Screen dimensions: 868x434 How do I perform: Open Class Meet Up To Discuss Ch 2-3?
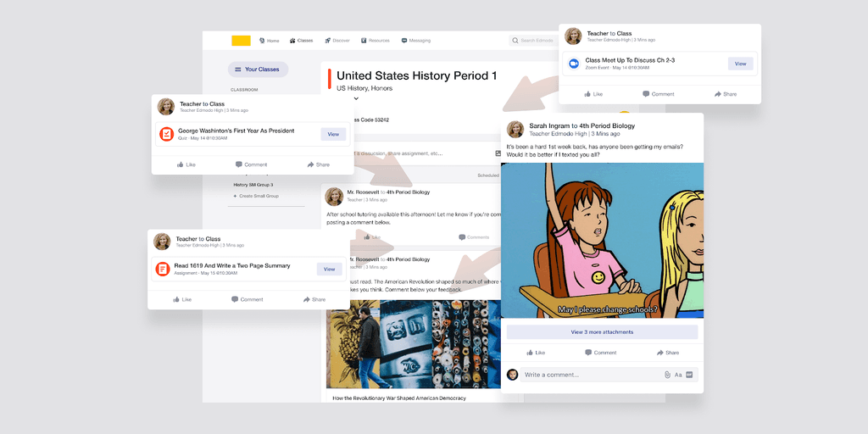630,60
